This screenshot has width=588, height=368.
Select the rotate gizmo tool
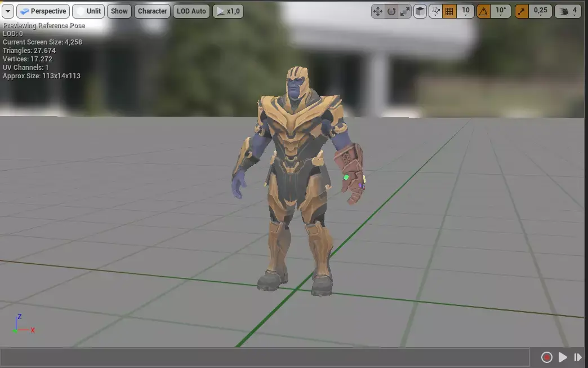pyautogui.click(x=391, y=11)
